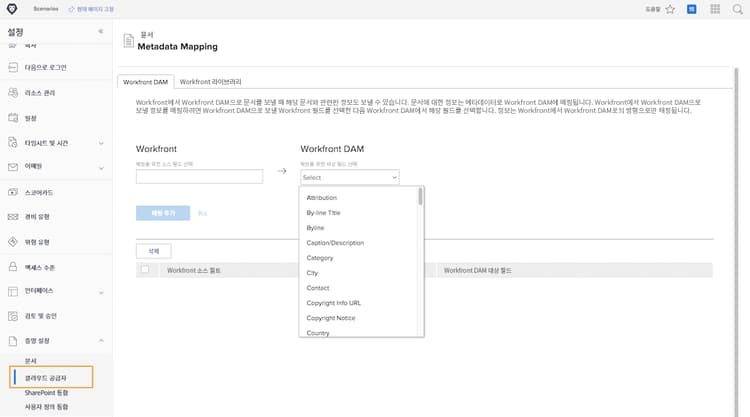
Task: Click the pin current page icon
Action: [x=71, y=9]
